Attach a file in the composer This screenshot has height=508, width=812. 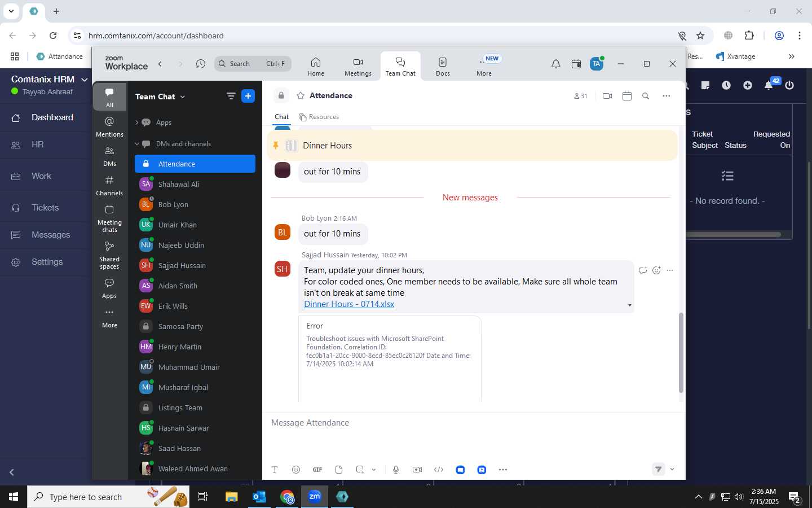pyautogui.click(x=339, y=470)
